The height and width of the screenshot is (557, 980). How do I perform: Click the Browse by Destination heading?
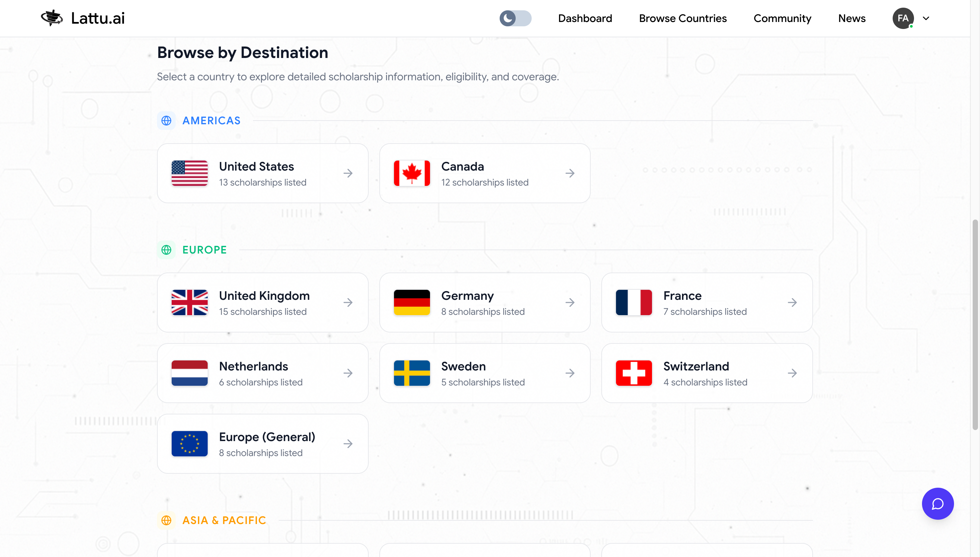click(243, 53)
